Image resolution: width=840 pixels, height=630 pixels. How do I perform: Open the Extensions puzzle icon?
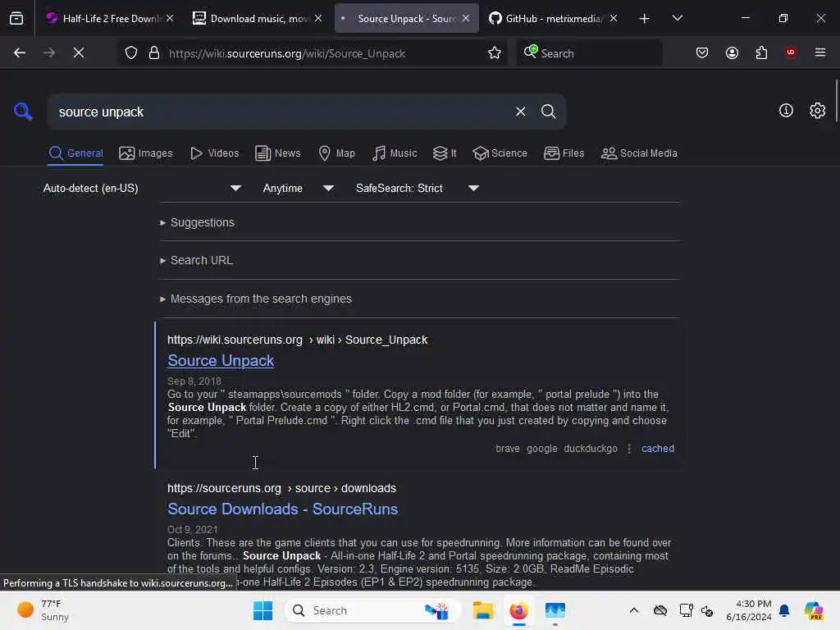click(761, 52)
